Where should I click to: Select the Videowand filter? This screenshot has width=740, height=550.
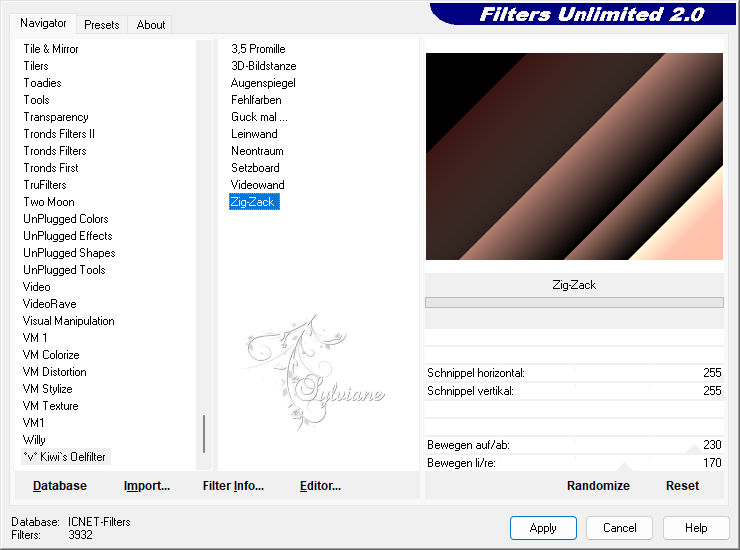tap(258, 185)
